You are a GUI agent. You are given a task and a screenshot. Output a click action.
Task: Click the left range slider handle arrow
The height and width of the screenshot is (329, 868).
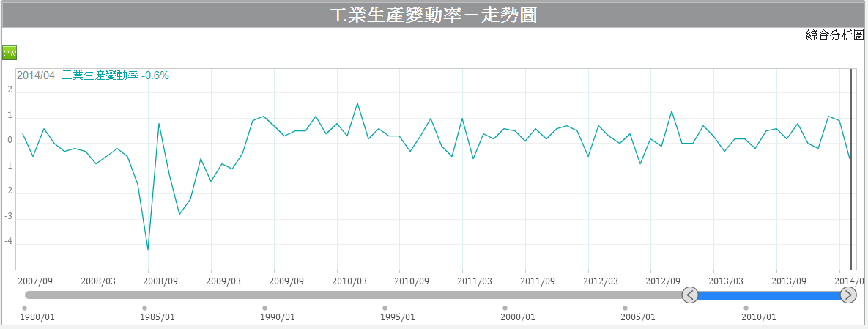click(690, 295)
